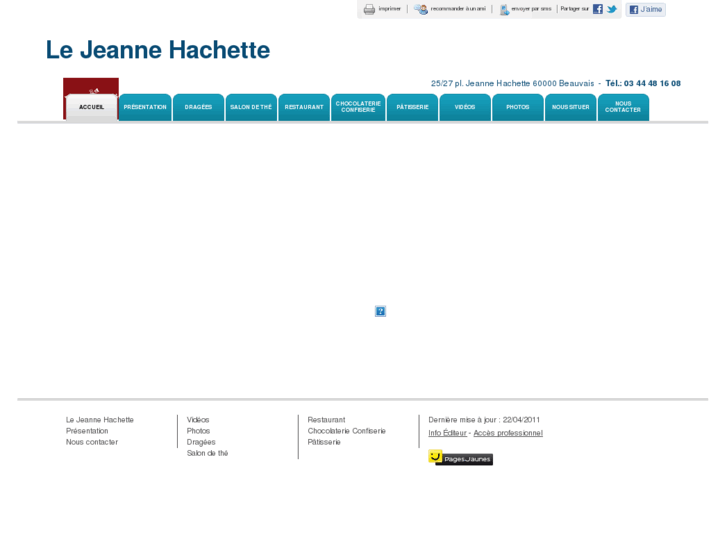The width and height of the screenshot is (727, 545).
Task: Open the Chocolaterie Confiserie tab
Action: coord(358,107)
